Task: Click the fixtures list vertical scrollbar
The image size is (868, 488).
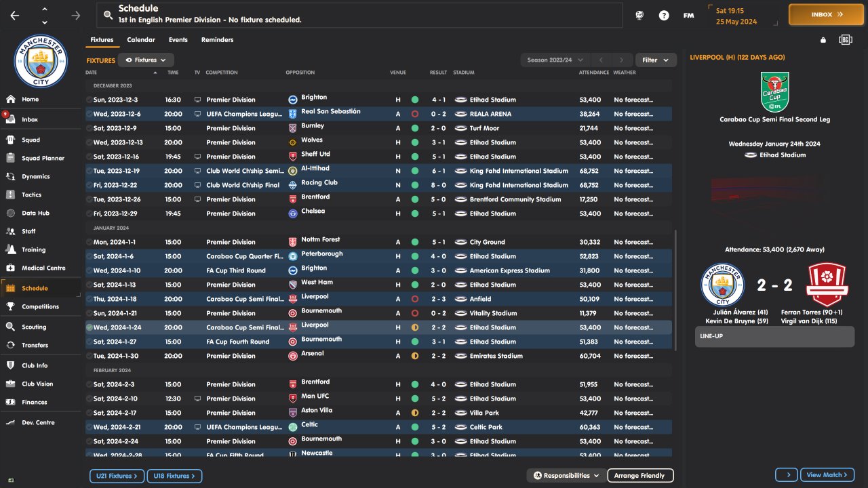Action: [675, 290]
